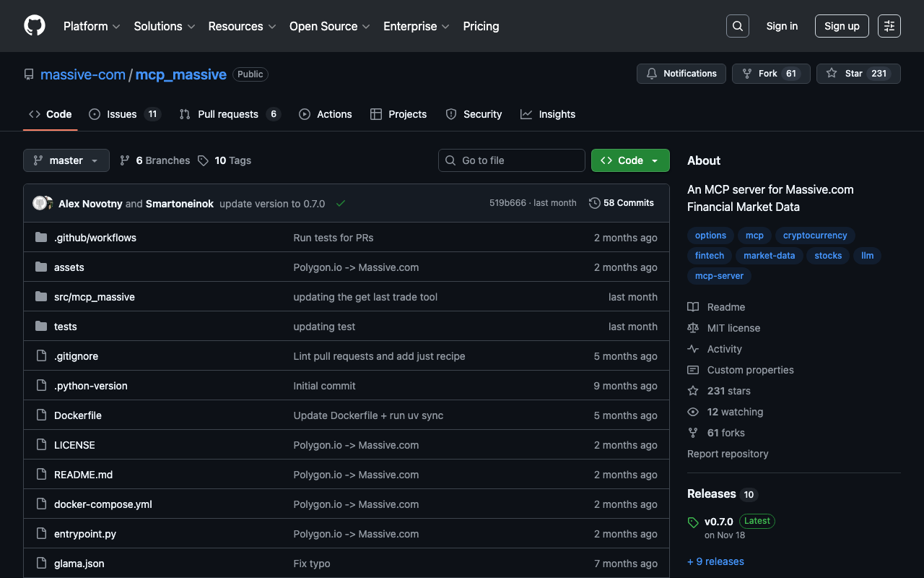
Task: Click the Sign up button
Action: click(842, 26)
